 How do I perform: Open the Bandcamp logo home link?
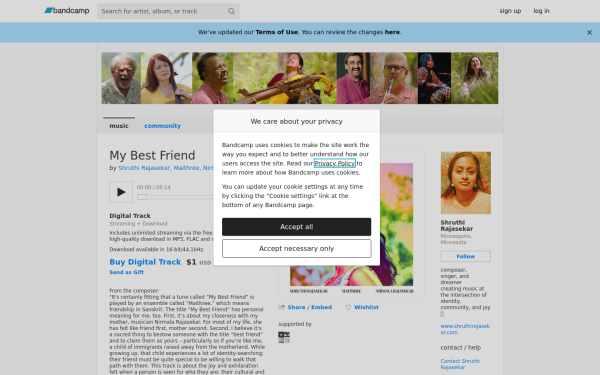67,11
